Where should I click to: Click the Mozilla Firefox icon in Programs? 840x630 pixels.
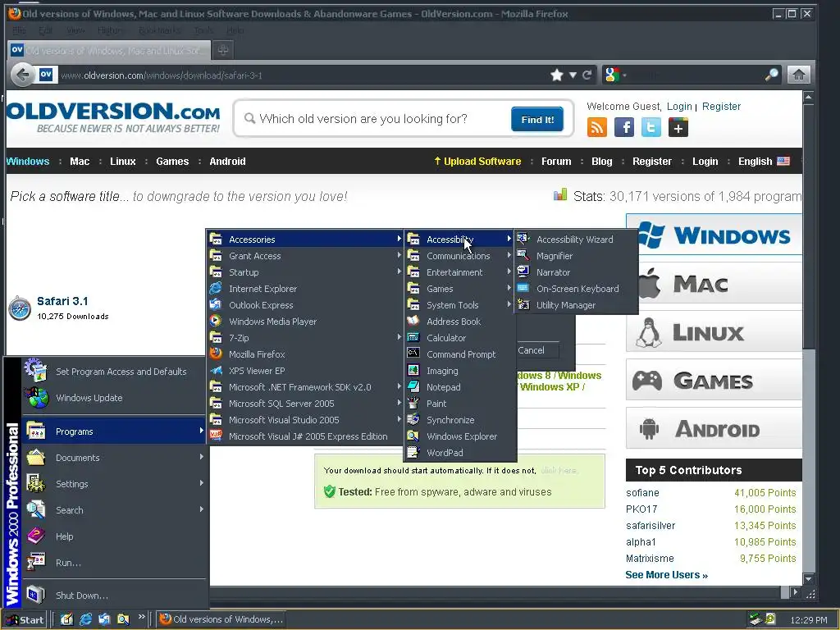click(x=216, y=354)
